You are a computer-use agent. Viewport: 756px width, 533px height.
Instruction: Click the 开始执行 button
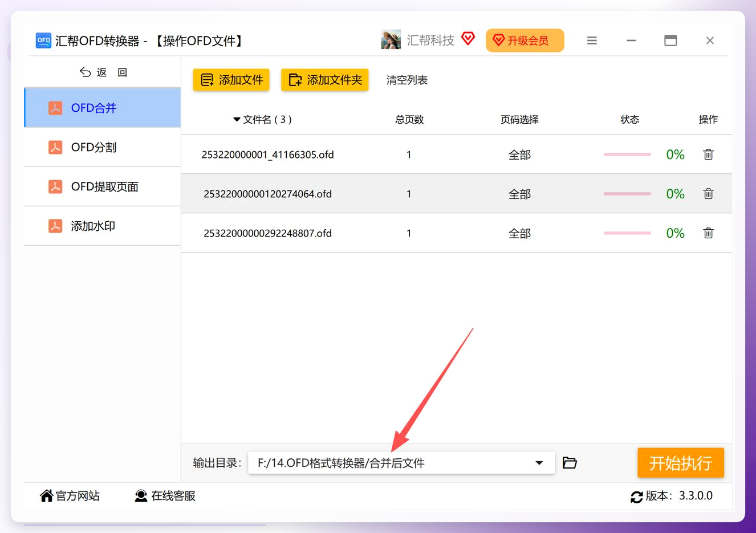click(681, 463)
